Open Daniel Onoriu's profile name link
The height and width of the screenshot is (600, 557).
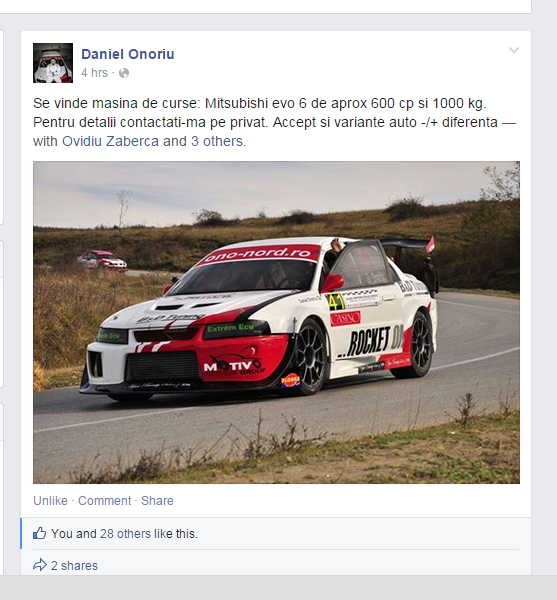click(127, 54)
